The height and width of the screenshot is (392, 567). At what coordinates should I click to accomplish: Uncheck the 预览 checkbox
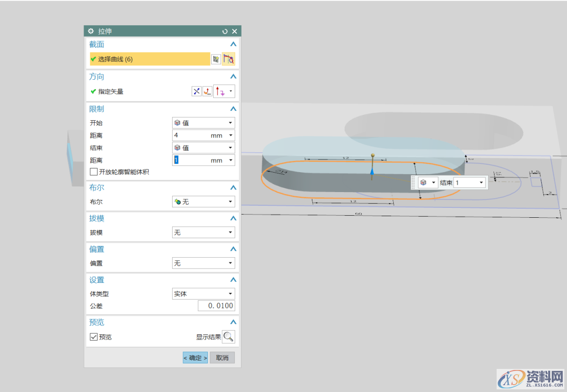pyautogui.click(x=93, y=337)
